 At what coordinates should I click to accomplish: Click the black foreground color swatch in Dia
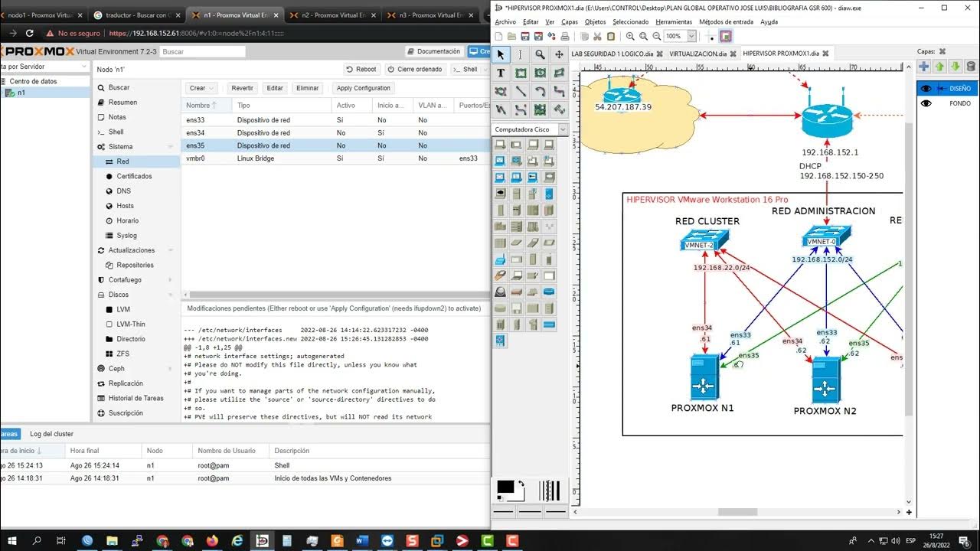(505, 487)
